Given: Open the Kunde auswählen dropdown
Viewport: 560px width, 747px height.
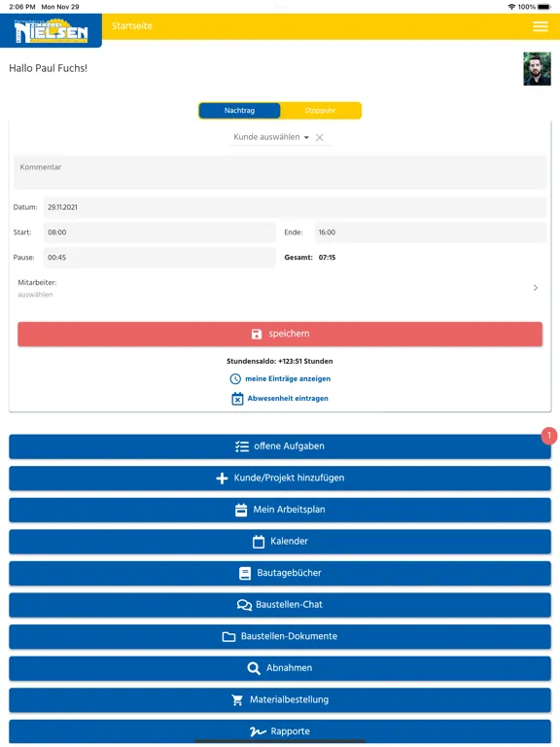Looking at the screenshot, I should click(271, 137).
